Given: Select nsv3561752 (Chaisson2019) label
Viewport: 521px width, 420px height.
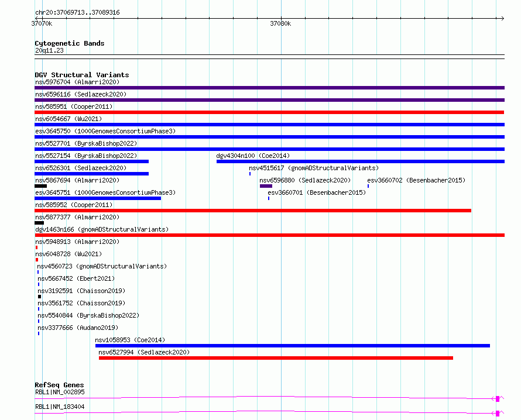Looking at the screenshot, I should [x=81, y=303].
